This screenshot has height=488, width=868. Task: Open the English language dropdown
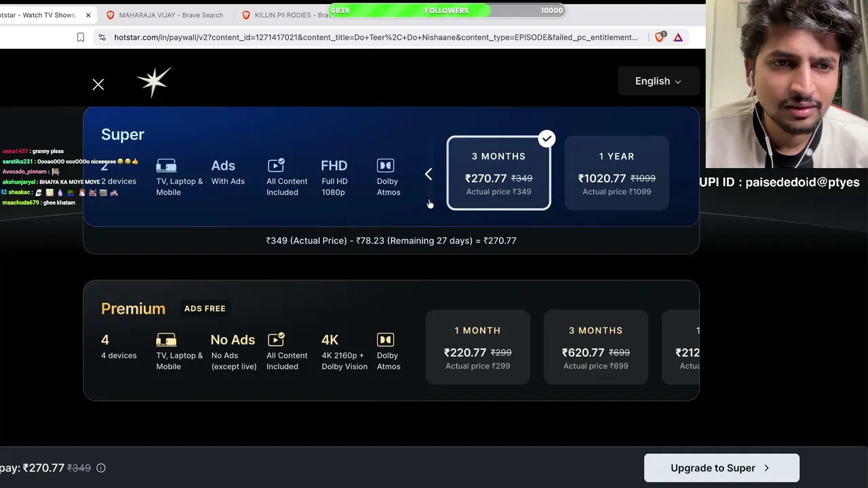pyautogui.click(x=658, y=81)
